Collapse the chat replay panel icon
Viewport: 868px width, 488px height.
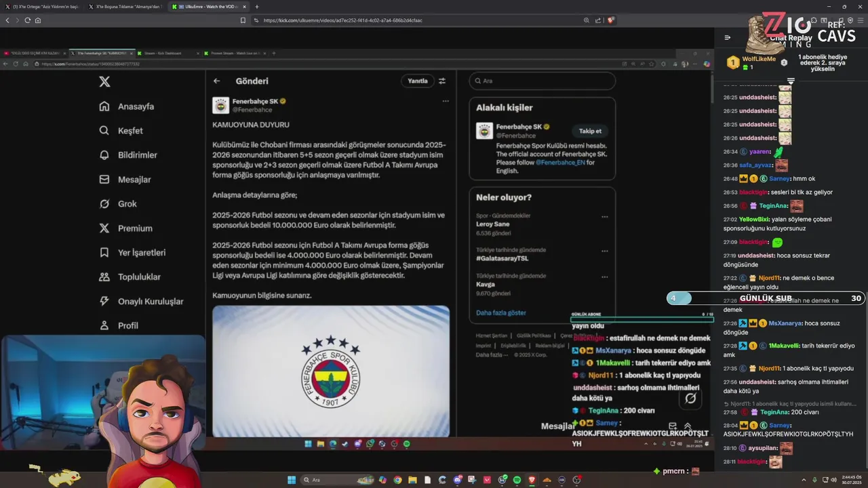[x=728, y=38]
